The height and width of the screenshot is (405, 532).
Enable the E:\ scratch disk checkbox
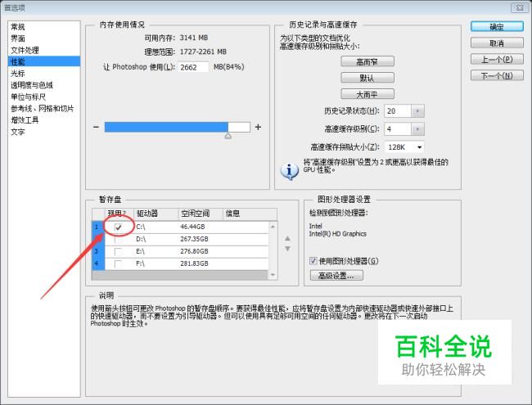pos(118,252)
